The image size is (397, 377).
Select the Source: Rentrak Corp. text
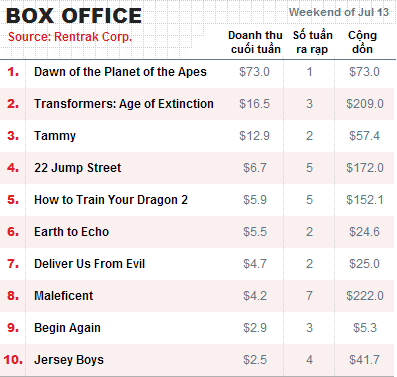(70, 37)
